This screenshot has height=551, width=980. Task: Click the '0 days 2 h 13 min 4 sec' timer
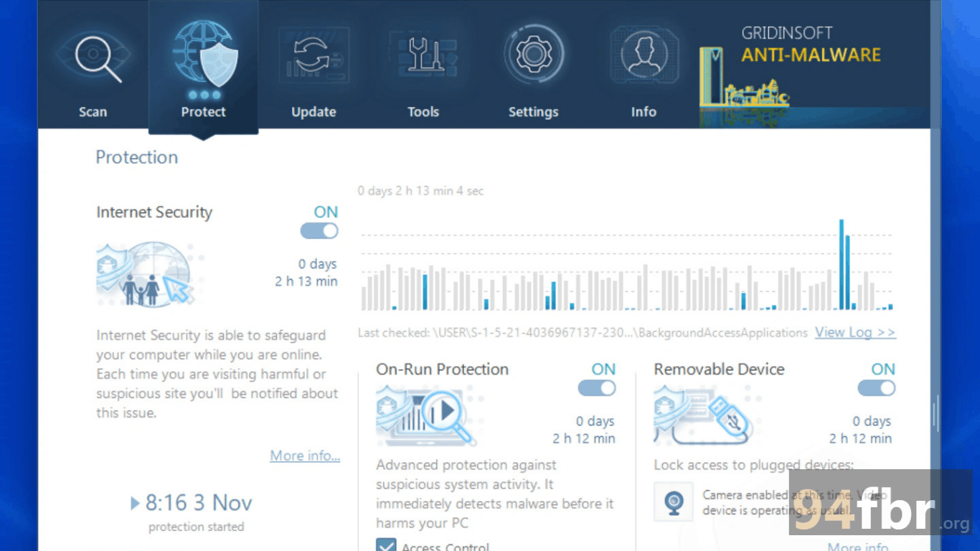(x=421, y=191)
